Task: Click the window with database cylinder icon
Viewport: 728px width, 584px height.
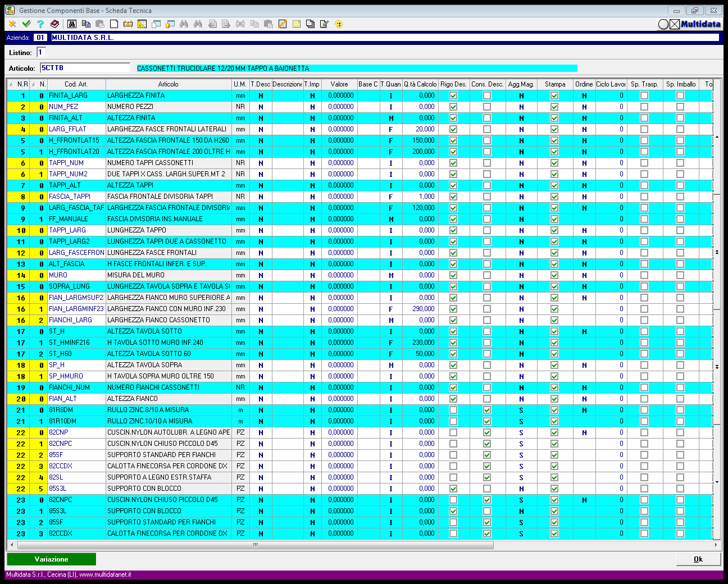Action: point(170,24)
